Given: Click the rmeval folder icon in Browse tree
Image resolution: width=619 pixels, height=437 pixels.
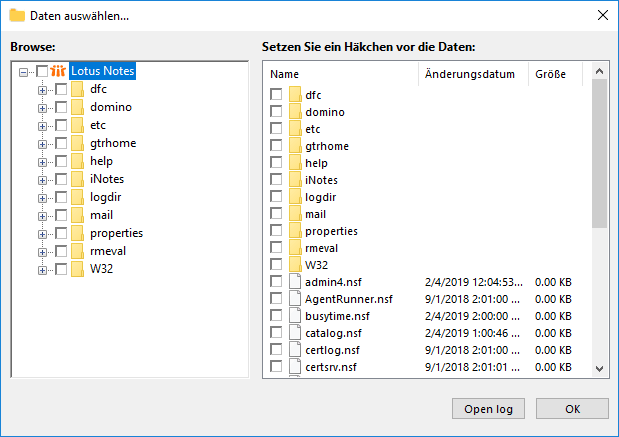Looking at the screenshot, I should 77,251.
